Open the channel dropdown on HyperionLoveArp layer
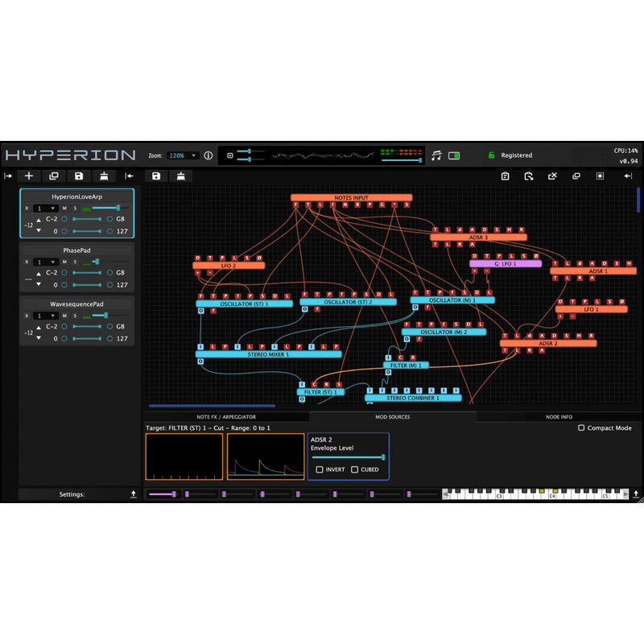The width and height of the screenshot is (644, 644). pyautogui.click(x=45, y=208)
